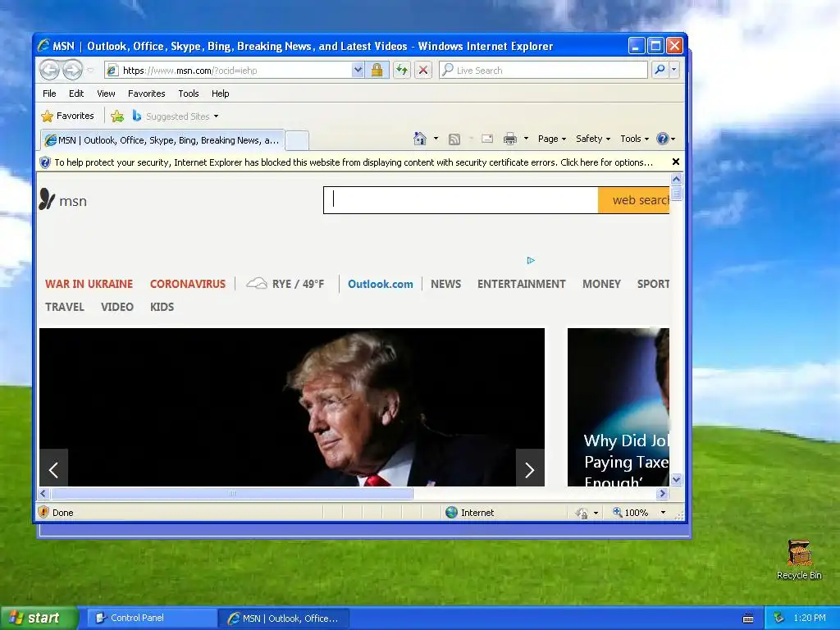The height and width of the screenshot is (630, 840).
Task: Click the 'Why Did' article thumbnail
Action: pos(619,407)
